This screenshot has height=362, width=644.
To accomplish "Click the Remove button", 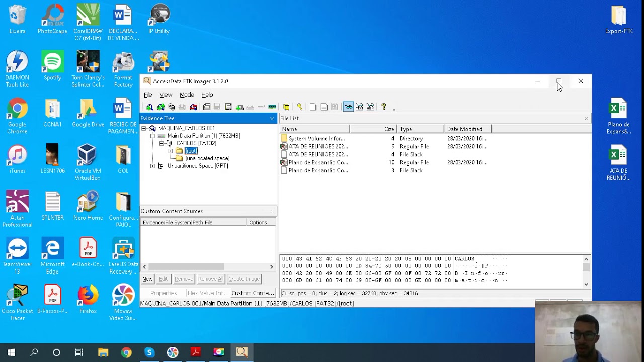I will [184, 279].
